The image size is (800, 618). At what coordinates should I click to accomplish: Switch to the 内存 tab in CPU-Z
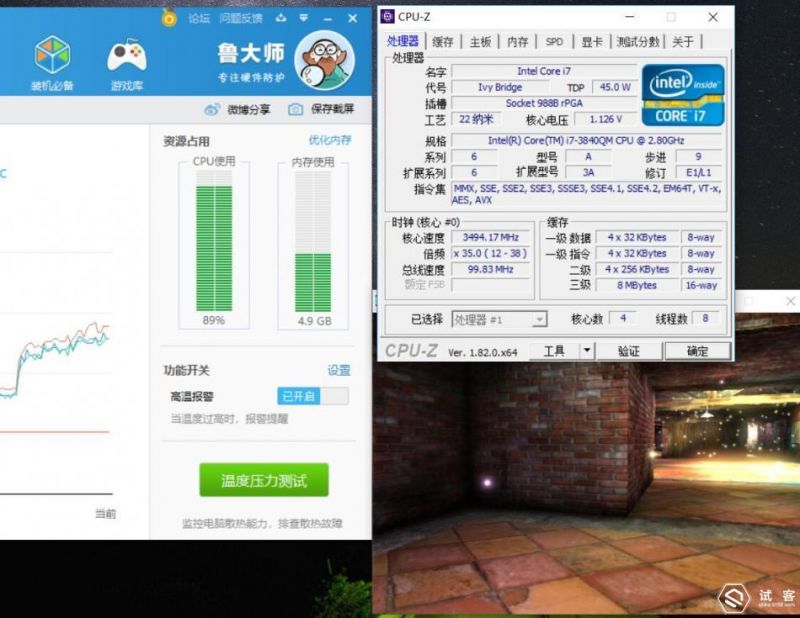pyautogui.click(x=517, y=42)
